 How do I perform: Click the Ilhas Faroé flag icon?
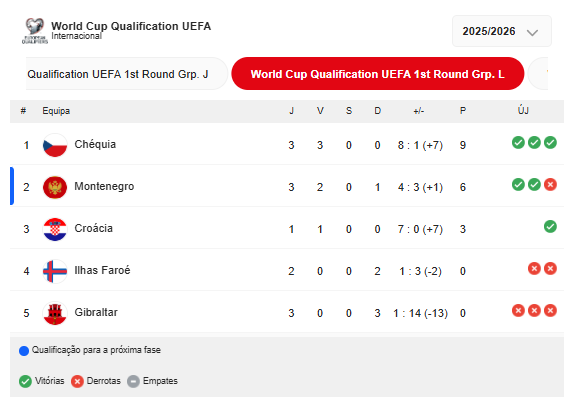(x=55, y=271)
